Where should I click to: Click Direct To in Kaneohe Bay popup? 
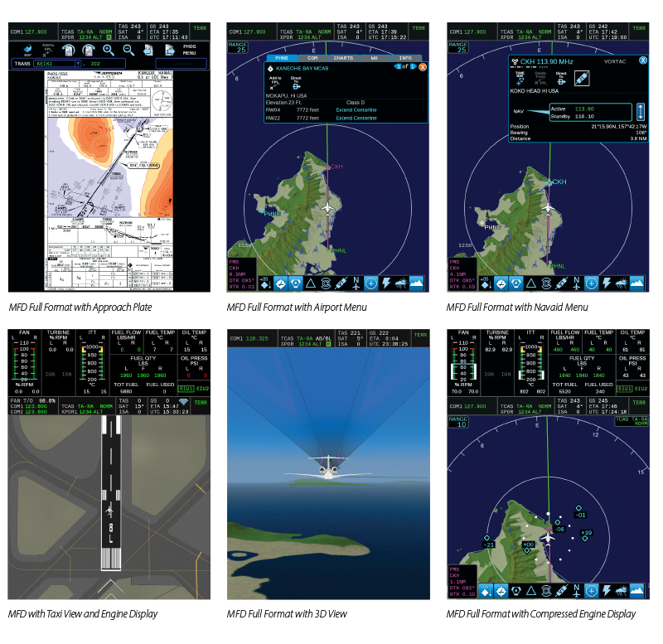click(296, 83)
